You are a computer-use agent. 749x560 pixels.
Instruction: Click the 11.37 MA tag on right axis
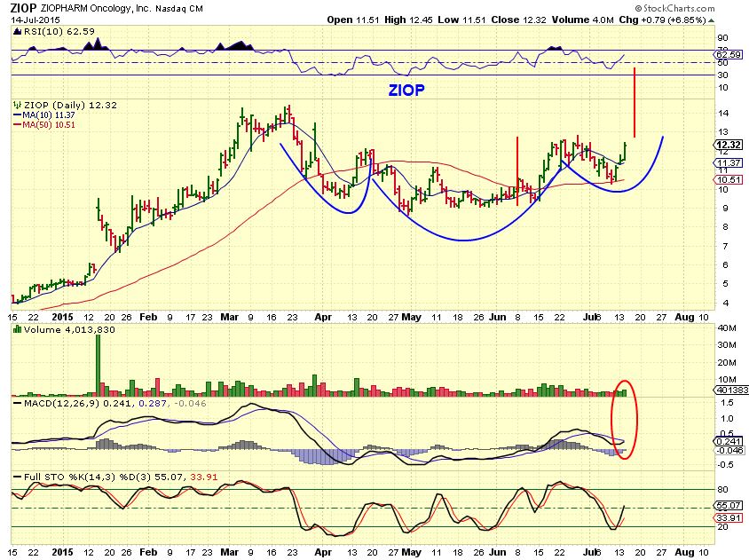coord(729,163)
